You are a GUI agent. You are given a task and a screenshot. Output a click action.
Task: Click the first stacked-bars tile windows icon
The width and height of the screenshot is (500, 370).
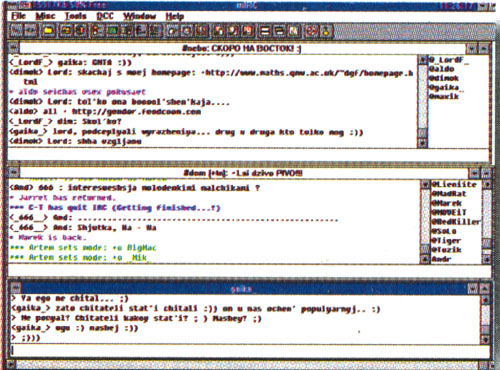[265, 31]
